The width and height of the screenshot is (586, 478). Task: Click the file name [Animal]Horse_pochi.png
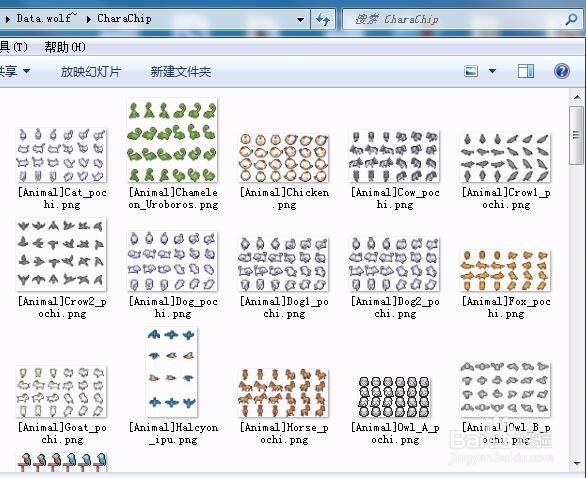pyautogui.click(x=284, y=434)
